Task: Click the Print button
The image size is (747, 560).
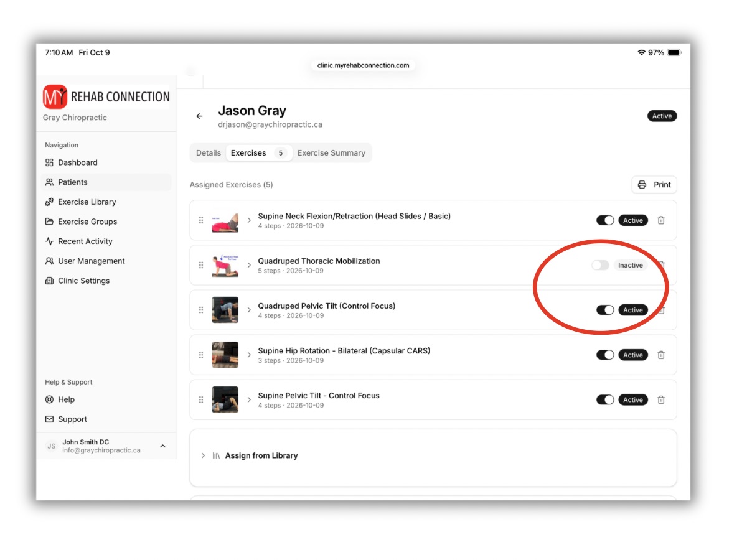Action: [654, 185]
